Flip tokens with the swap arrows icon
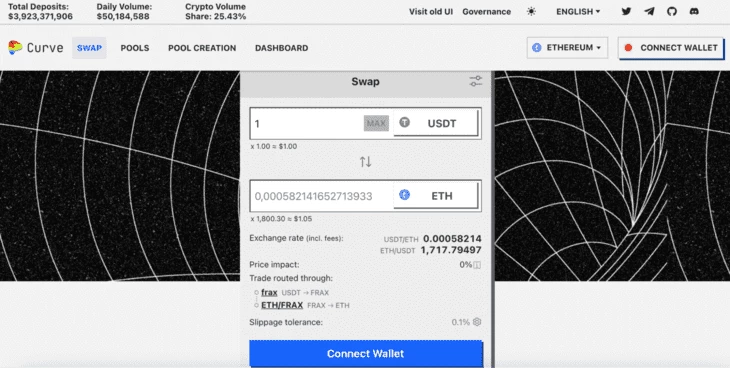The width and height of the screenshot is (730, 368). [365, 162]
